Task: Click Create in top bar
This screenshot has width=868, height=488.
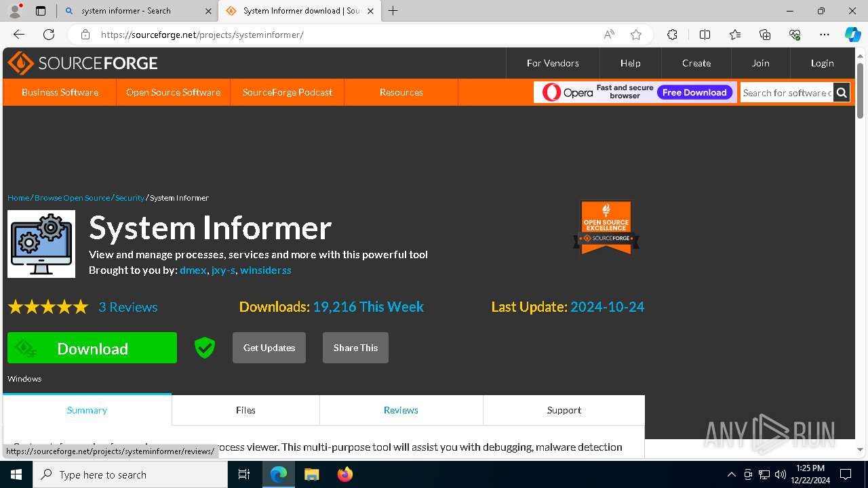Action: [696, 63]
